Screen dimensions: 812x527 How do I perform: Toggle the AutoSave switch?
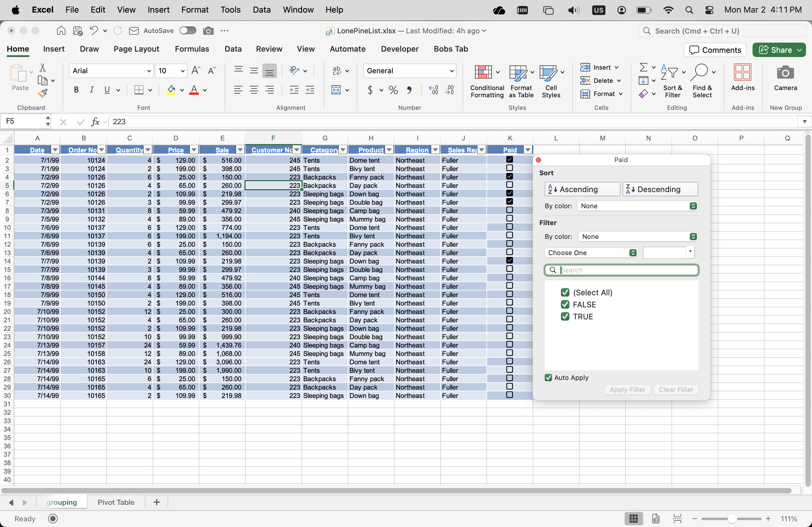pos(188,31)
